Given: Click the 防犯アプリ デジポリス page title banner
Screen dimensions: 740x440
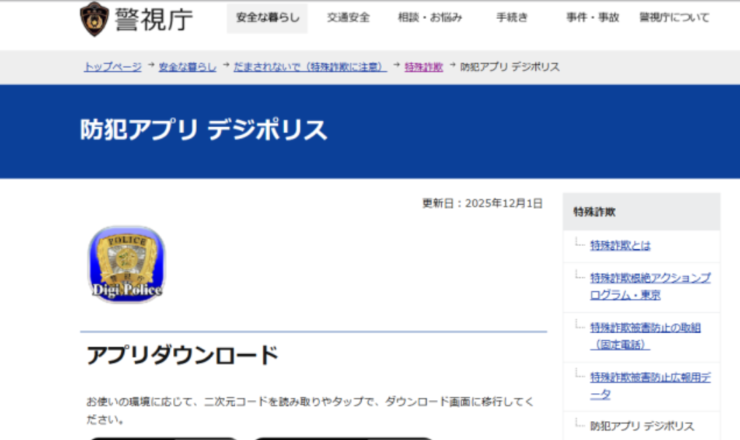Looking at the screenshot, I should pyautogui.click(x=203, y=129).
